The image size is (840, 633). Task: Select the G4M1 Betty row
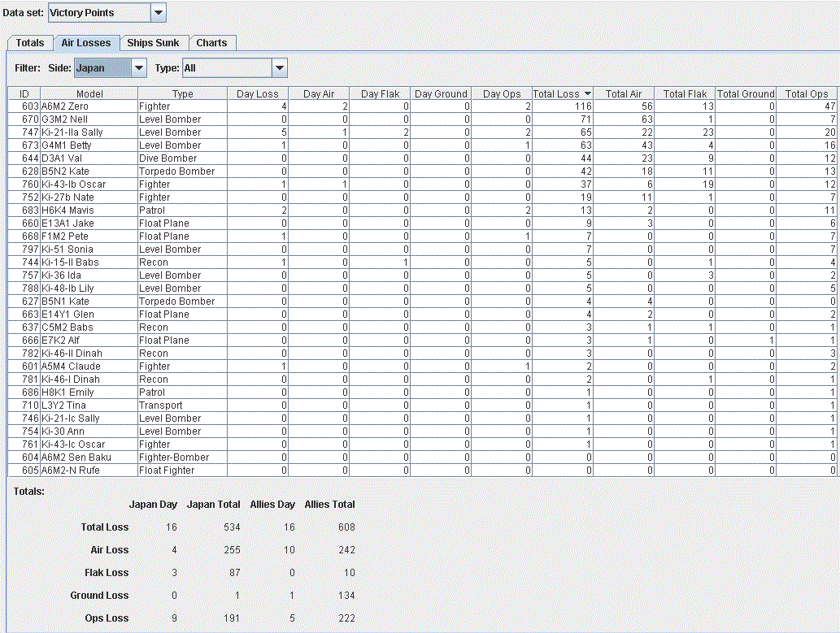[423, 145]
